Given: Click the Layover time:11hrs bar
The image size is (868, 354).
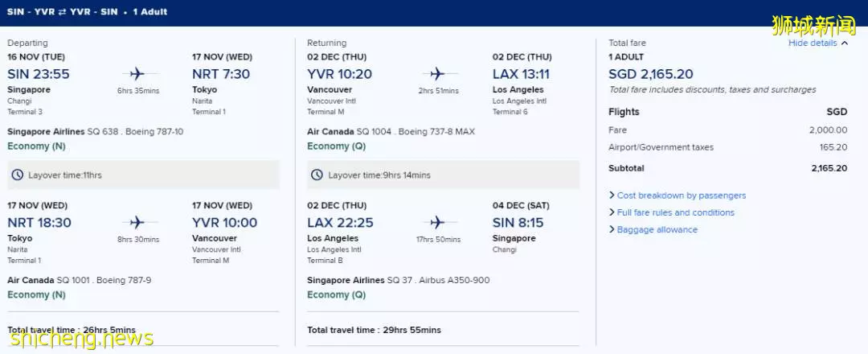Looking at the screenshot, I should point(143,175).
